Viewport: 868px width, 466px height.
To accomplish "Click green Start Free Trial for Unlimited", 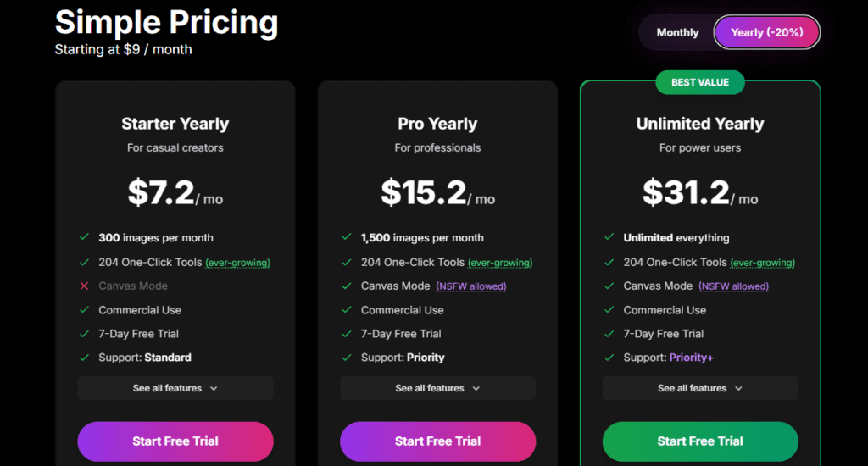I will point(700,441).
